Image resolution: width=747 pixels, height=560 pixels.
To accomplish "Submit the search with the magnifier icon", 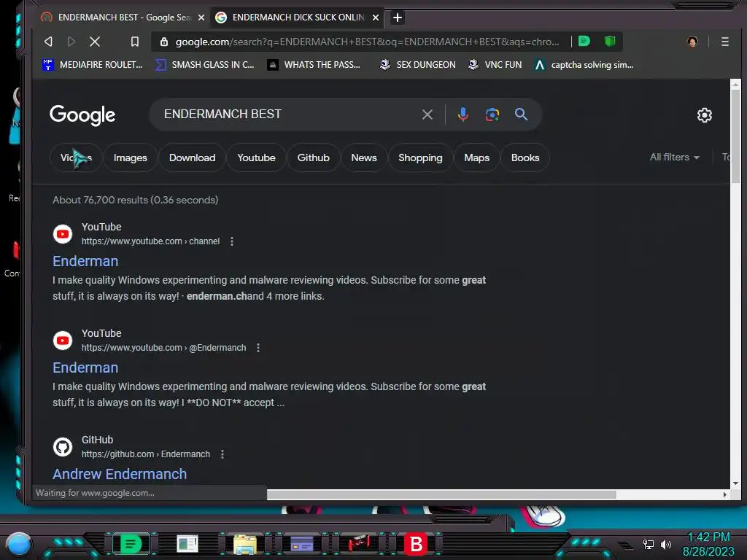I will [521, 114].
